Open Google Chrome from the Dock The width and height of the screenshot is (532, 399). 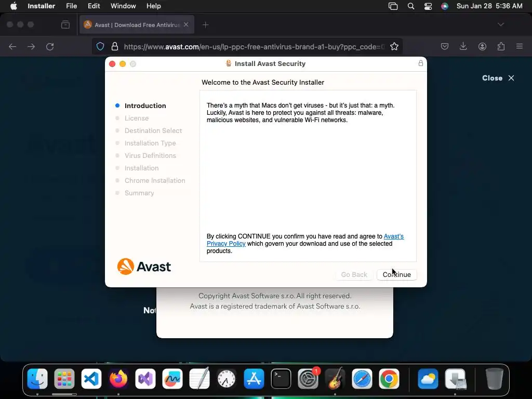(x=389, y=379)
